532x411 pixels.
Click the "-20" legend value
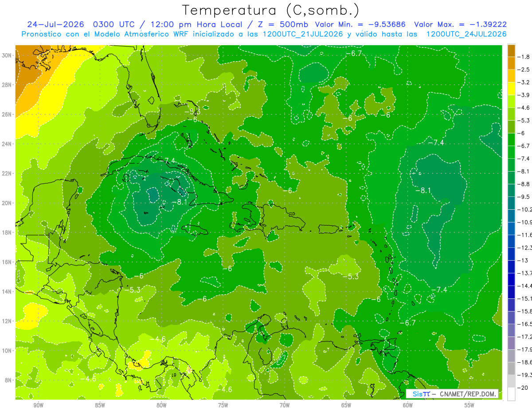pyautogui.click(x=523, y=388)
